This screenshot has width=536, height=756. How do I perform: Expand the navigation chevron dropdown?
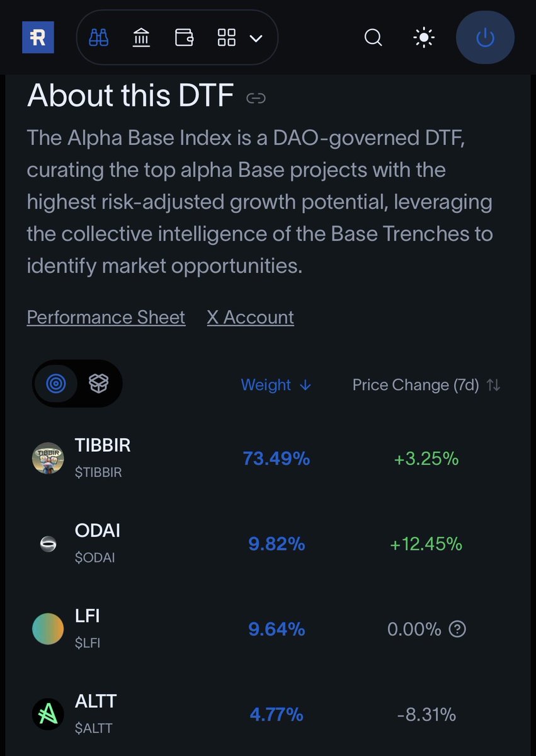pos(256,38)
